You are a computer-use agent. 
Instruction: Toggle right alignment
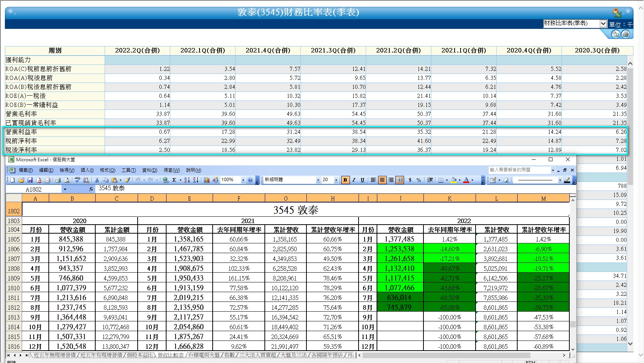(x=391, y=180)
